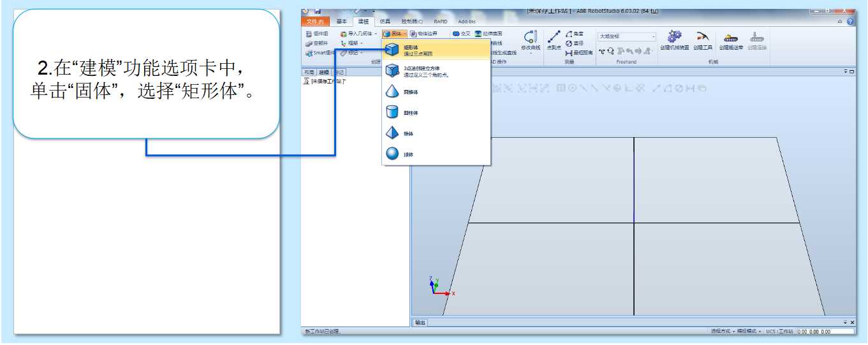Open the 选择方式 status dropdown
Viewport: 868px width, 345px height.
click(x=723, y=332)
